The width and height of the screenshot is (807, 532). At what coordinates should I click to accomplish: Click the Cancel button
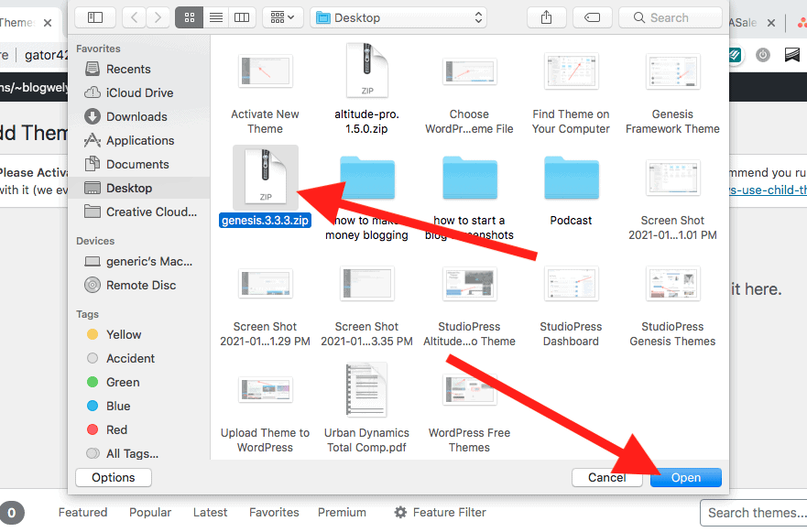coord(606,477)
